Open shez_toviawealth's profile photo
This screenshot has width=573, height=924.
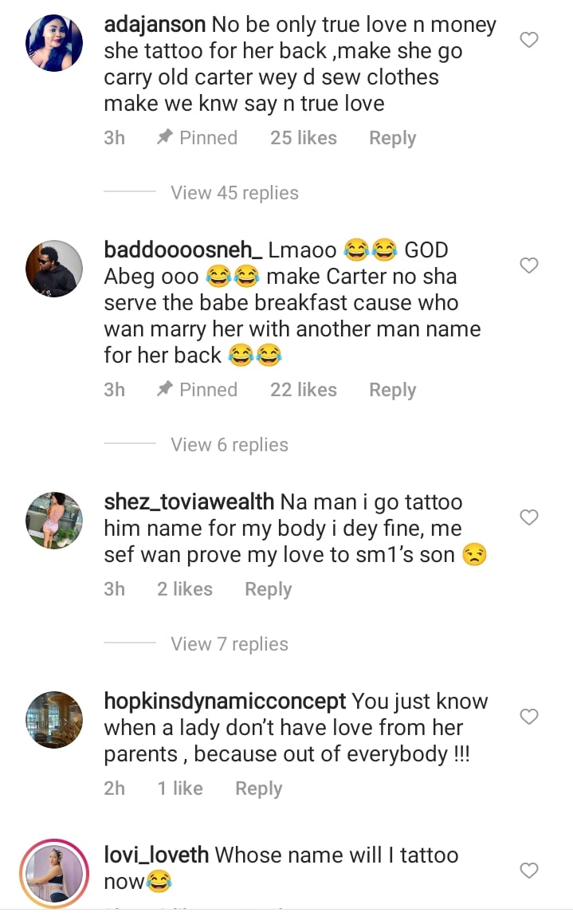click(54, 521)
